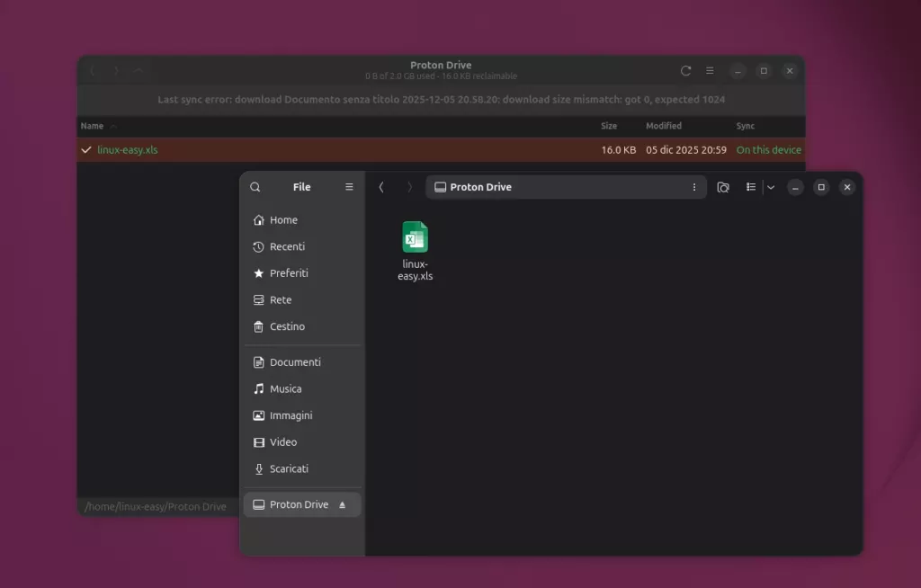Viewport: 921px width, 588px height.
Task: Close the Files window
Action: pos(847,187)
